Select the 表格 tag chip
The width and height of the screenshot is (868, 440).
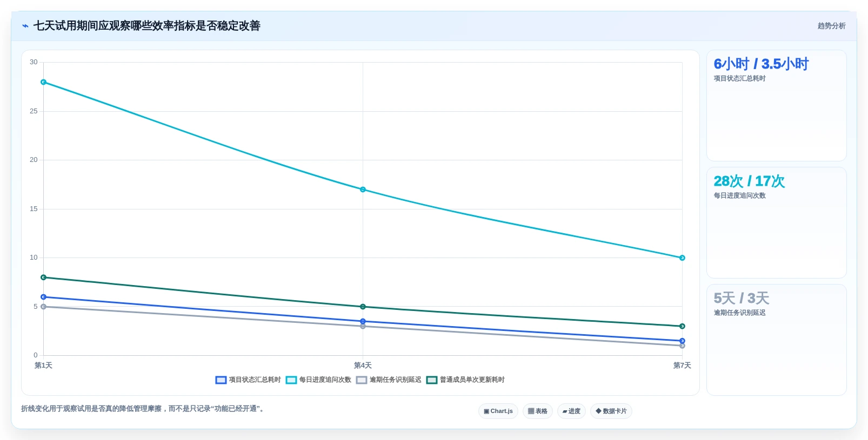537,411
